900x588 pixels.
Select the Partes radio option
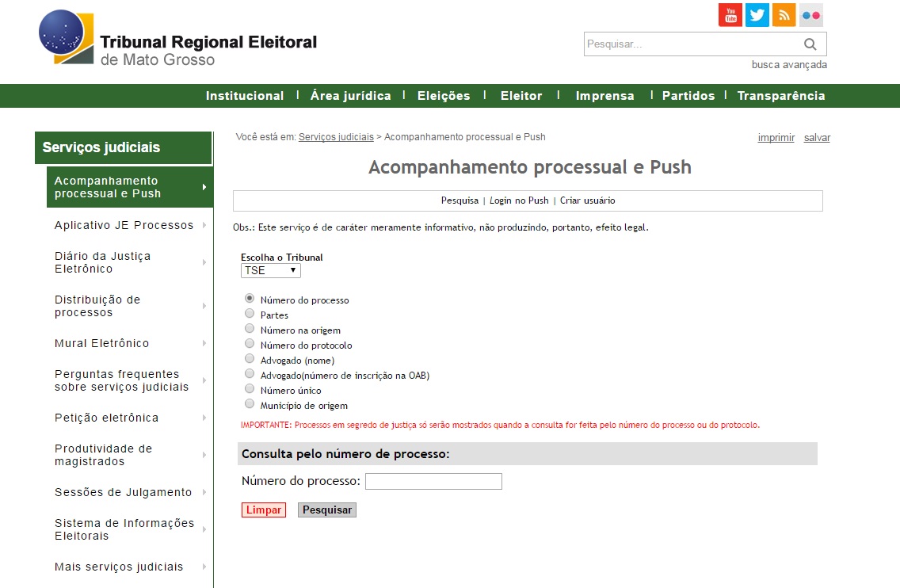[x=250, y=314]
